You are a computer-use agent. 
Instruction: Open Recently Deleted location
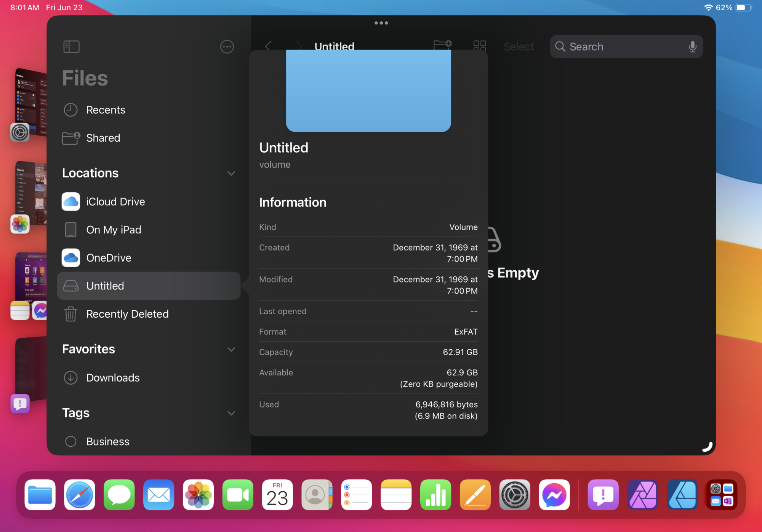127,314
